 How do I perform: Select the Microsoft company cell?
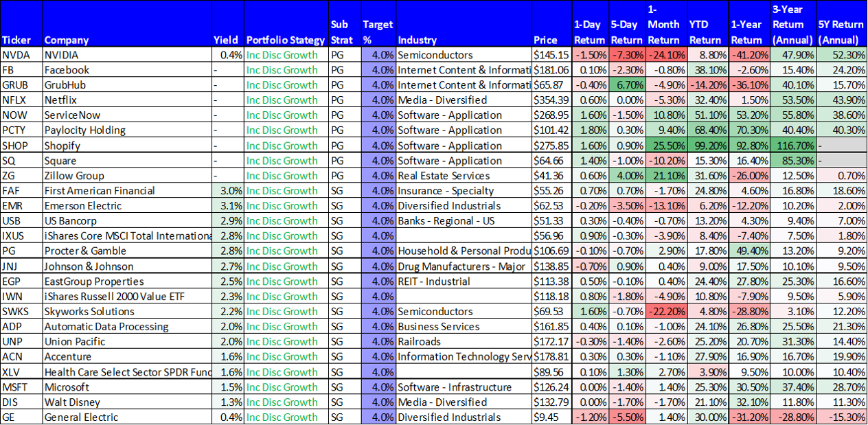127,387
